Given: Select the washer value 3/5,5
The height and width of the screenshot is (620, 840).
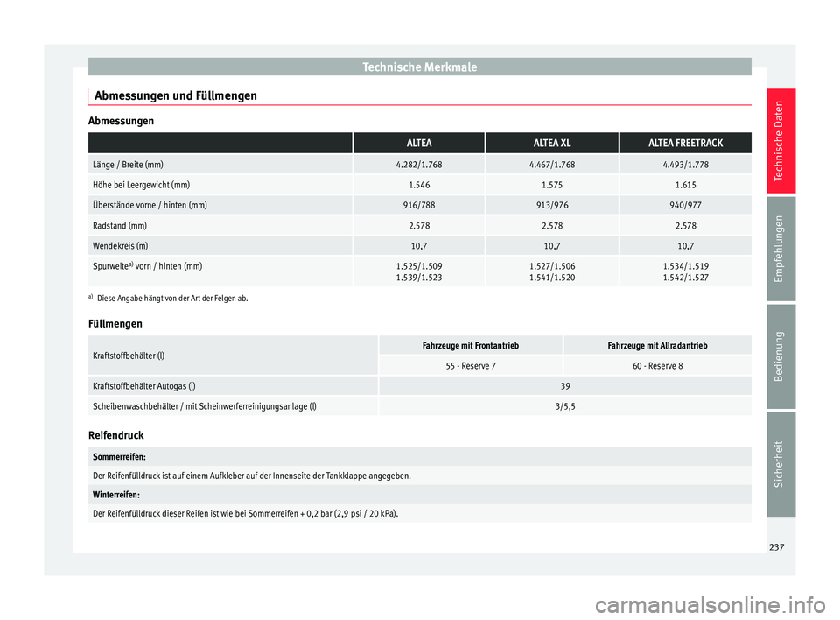Looking at the screenshot, I should pos(565,406).
